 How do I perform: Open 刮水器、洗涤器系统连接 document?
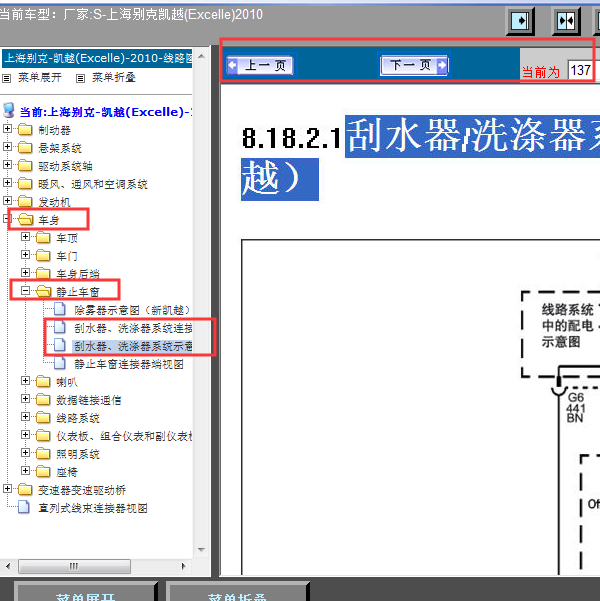[x=133, y=328]
